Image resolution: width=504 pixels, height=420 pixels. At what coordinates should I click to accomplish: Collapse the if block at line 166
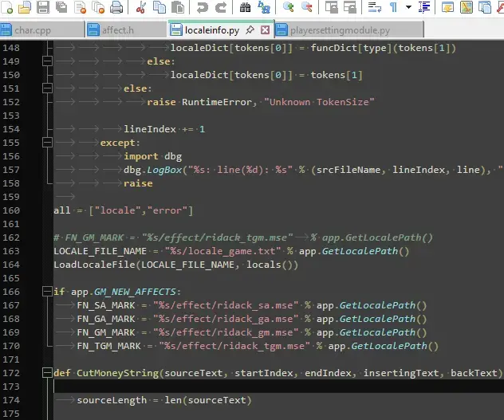(x=47, y=292)
